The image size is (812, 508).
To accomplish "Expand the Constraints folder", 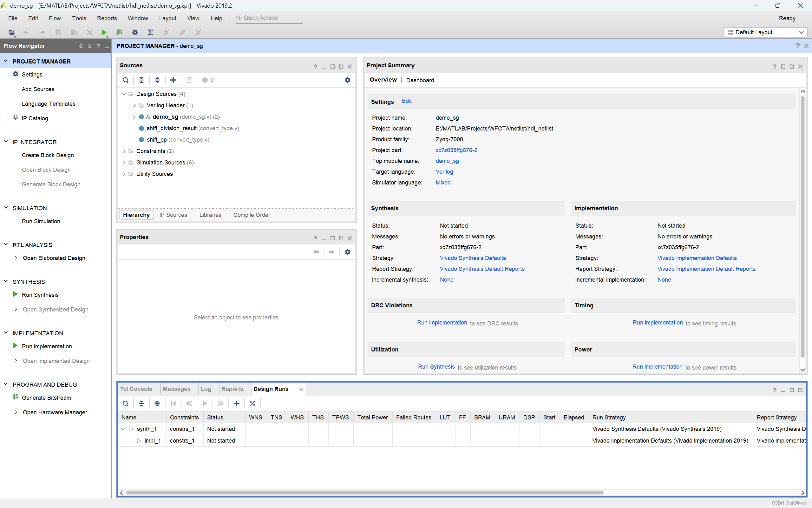I will point(124,151).
